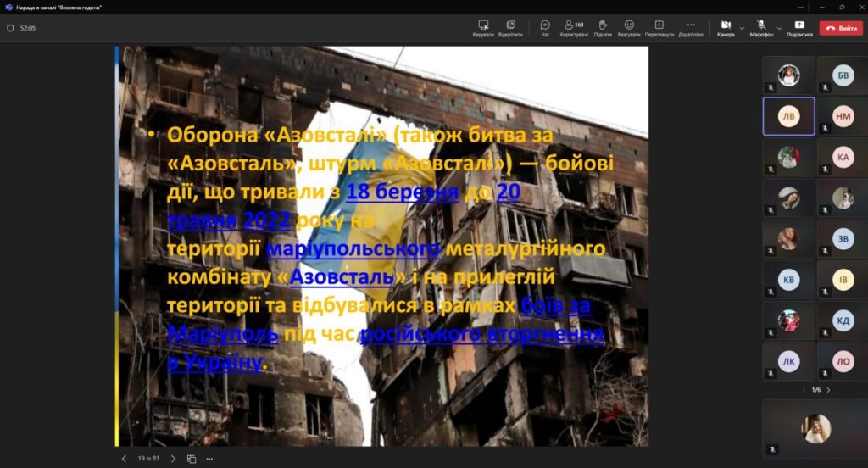Click the Керувати (take control) icon
868x468 pixels.
[483, 28]
